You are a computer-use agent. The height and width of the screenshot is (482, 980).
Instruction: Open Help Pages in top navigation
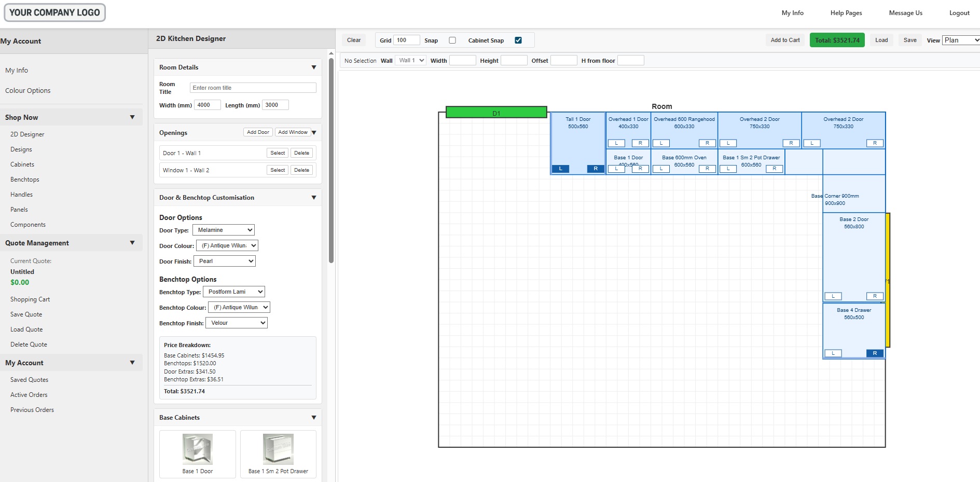[846, 13]
